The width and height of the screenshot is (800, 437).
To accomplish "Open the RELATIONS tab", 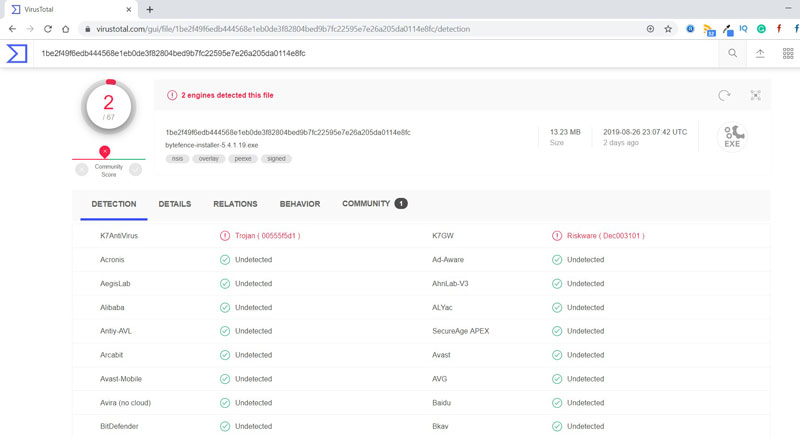I will tap(235, 204).
